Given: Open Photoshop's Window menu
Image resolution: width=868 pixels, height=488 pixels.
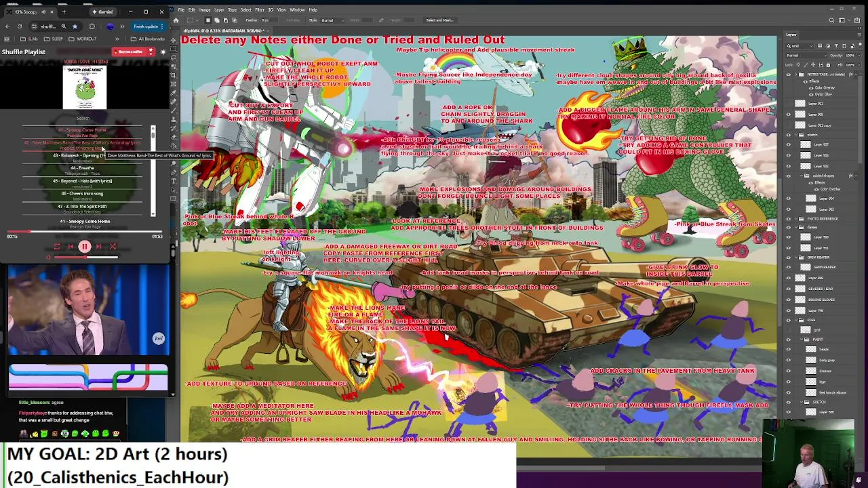Looking at the screenshot, I should click(x=297, y=9).
